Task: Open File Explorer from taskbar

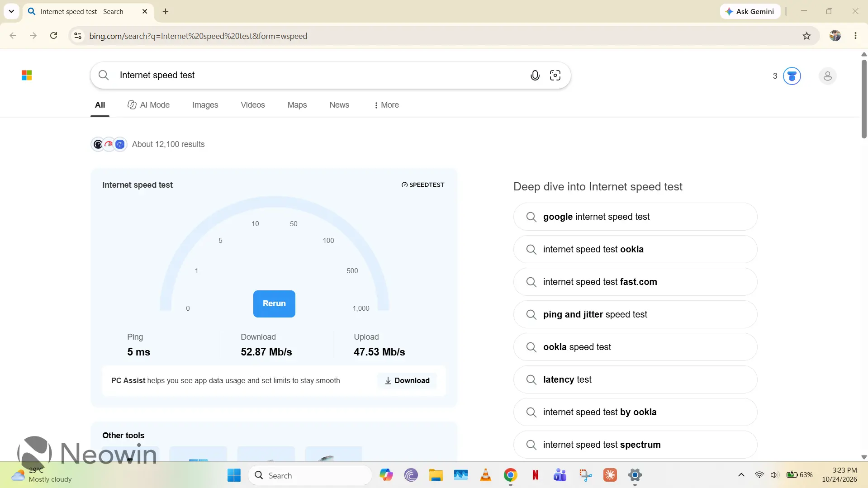Action: [436, 475]
